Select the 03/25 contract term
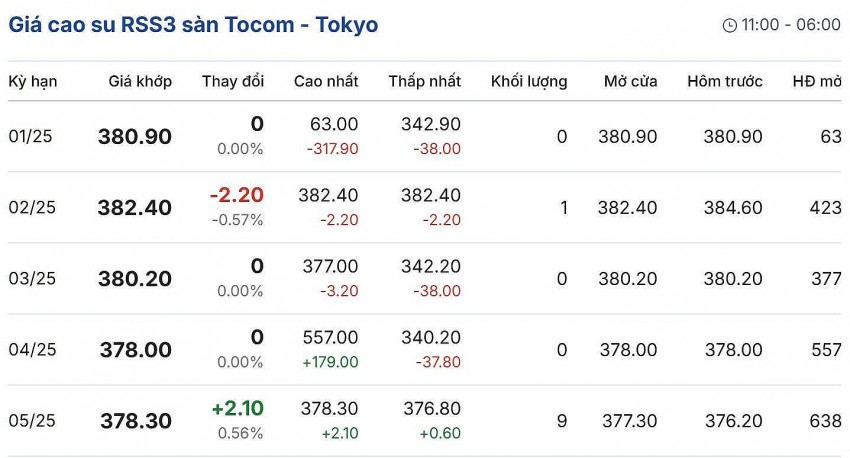Image resolution: width=850 pixels, height=458 pixels. pyautogui.click(x=34, y=279)
